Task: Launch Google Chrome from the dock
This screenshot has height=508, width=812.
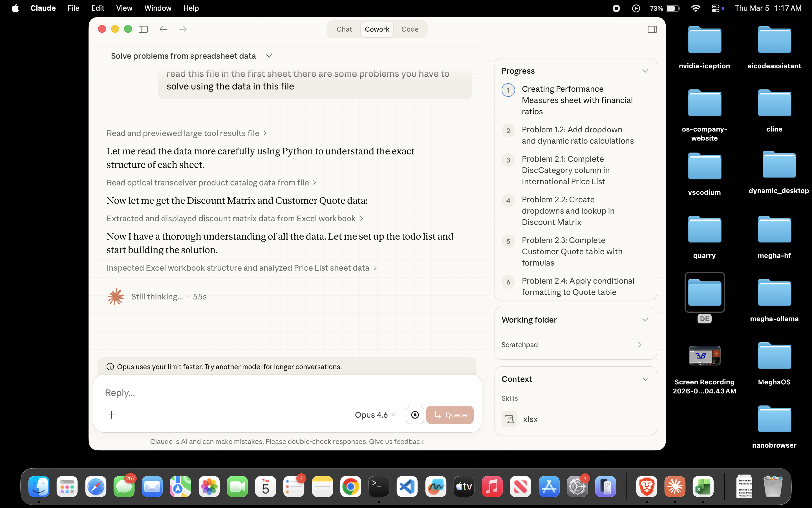Action: [x=351, y=487]
